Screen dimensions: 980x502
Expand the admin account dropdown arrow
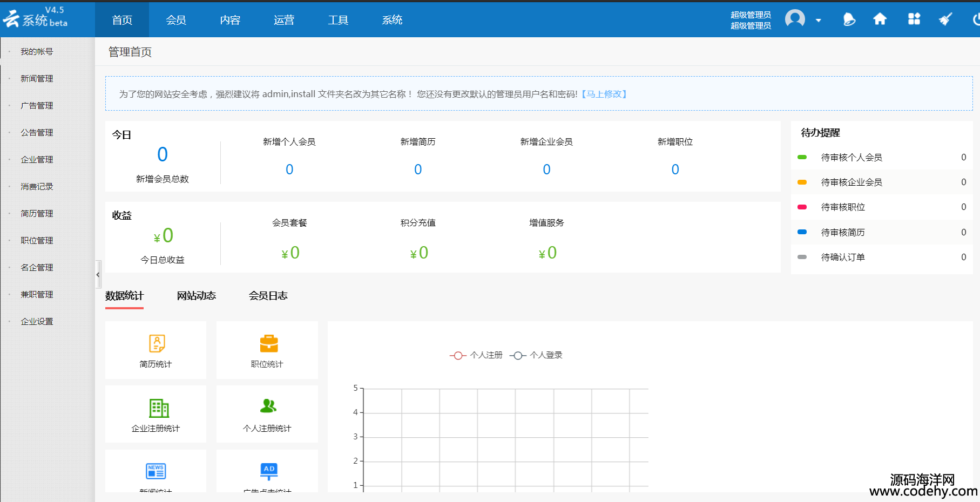pos(819,21)
